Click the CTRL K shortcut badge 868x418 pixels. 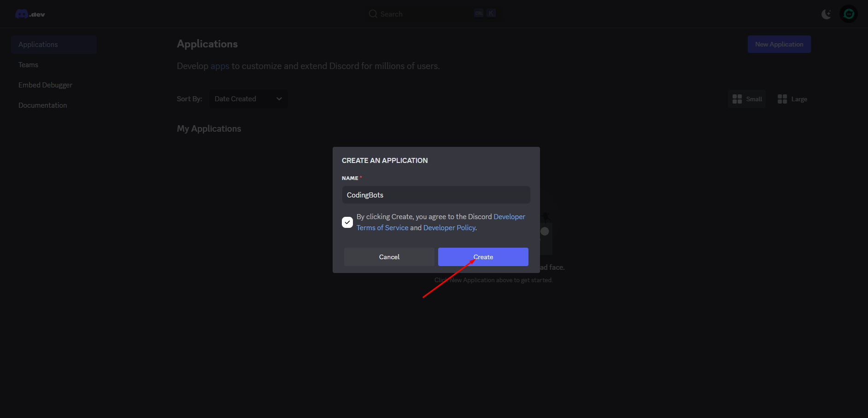(x=485, y=13)
